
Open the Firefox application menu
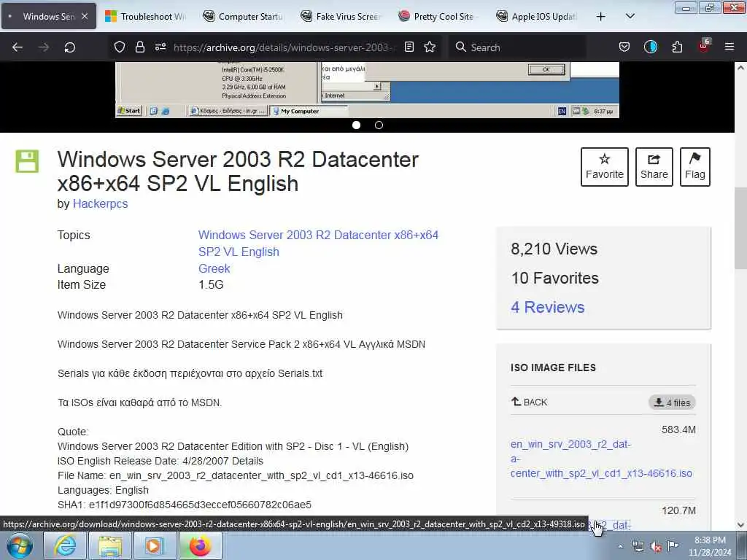coord(729,47)
